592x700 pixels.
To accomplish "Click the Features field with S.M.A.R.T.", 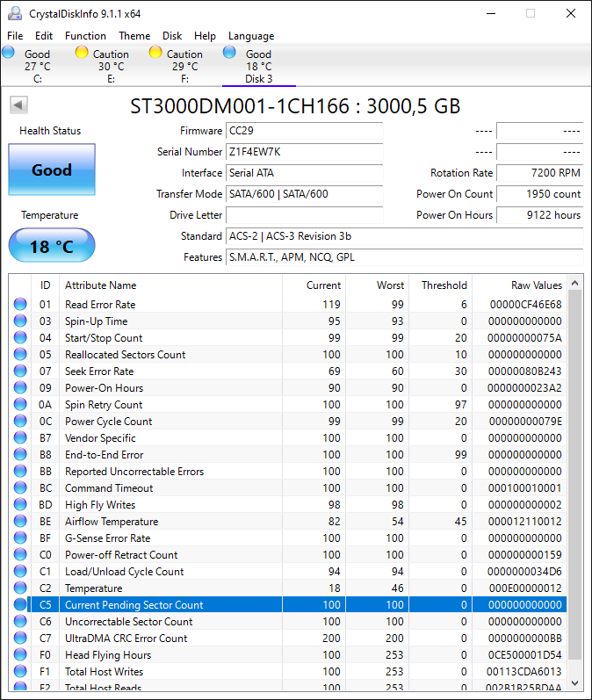I will pyautogui.click(x=405, y=257).
